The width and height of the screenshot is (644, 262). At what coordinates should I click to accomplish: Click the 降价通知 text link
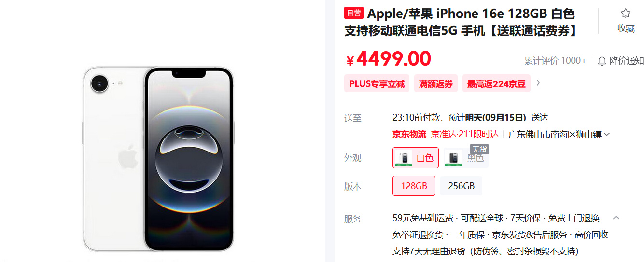(x=627, y=61)
